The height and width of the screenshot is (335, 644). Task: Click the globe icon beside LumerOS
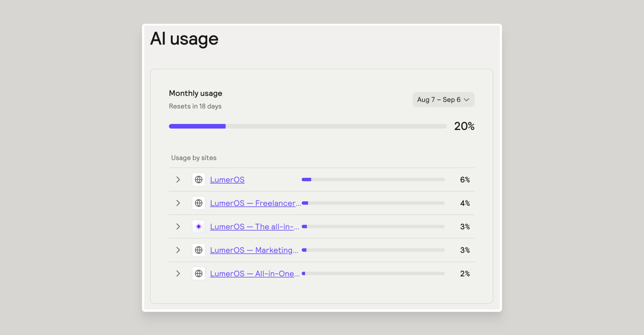pos(199,180)
